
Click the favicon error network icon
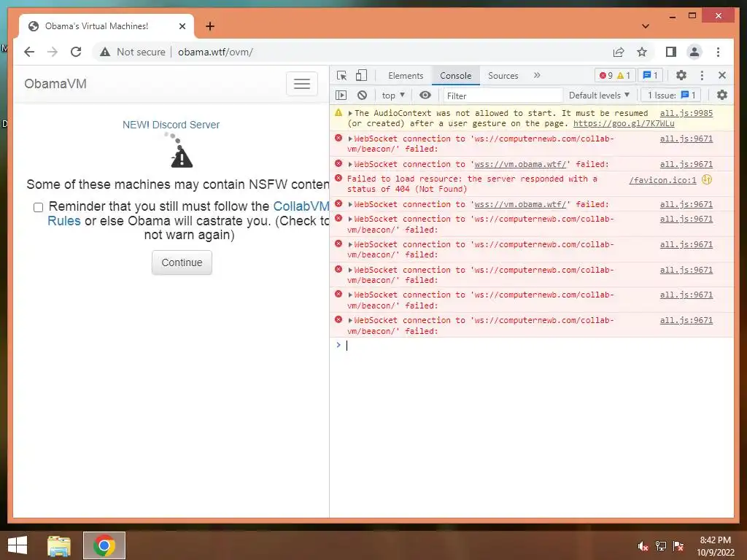click(707, 179)
